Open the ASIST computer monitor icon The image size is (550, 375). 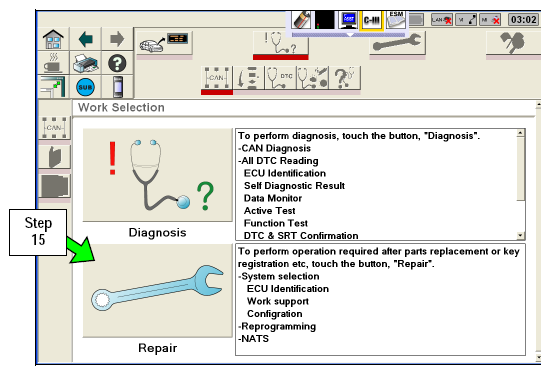point(348,20)
